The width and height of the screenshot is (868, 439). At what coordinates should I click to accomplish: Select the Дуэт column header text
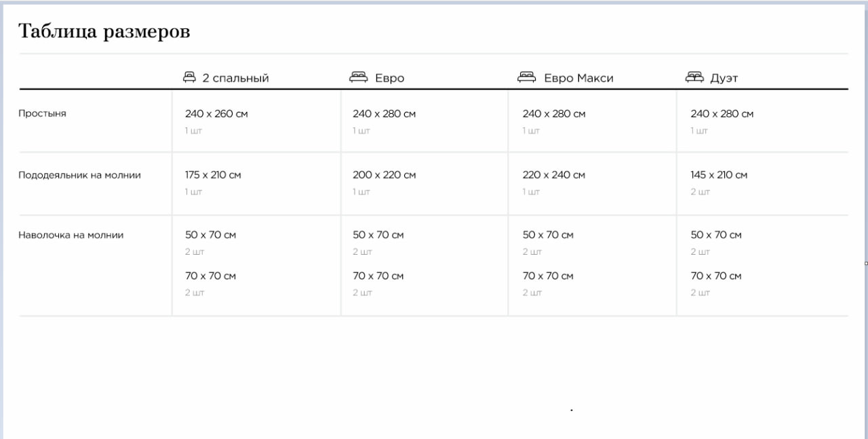(x=724, y=78)
